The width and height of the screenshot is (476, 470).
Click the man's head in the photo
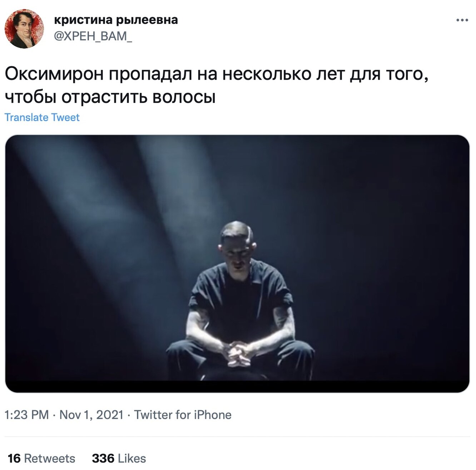(x=238, y=244)
